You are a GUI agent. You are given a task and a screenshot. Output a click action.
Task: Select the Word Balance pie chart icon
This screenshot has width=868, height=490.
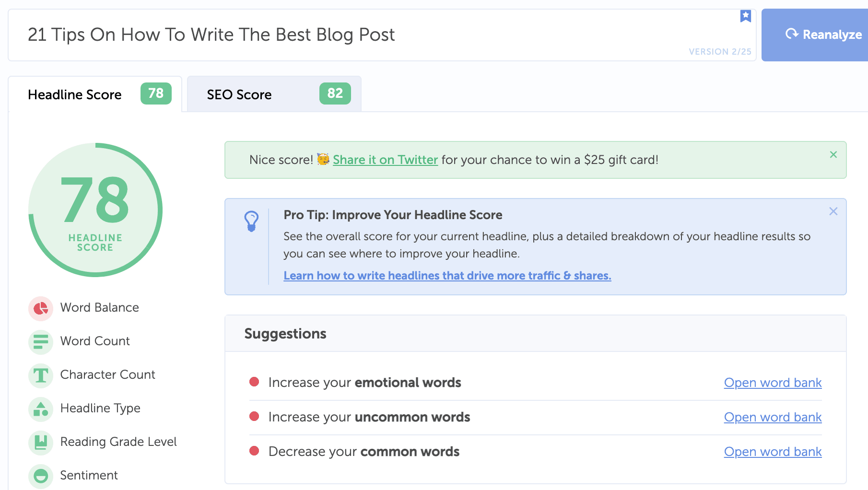40,308
